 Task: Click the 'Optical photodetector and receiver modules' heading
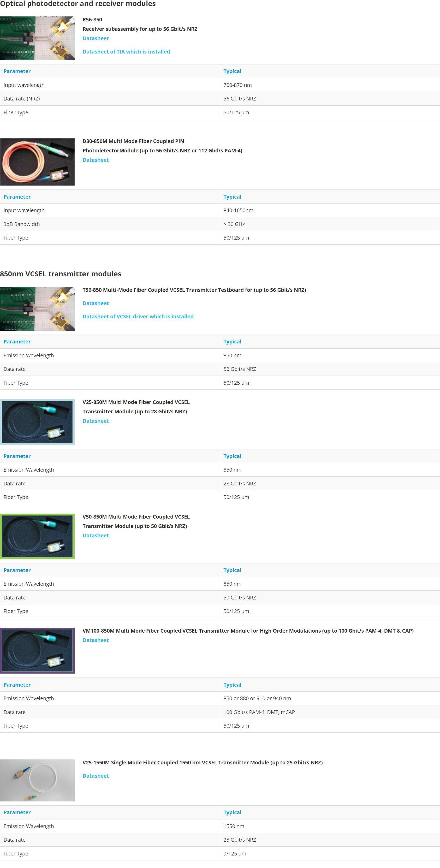point(78,4)
